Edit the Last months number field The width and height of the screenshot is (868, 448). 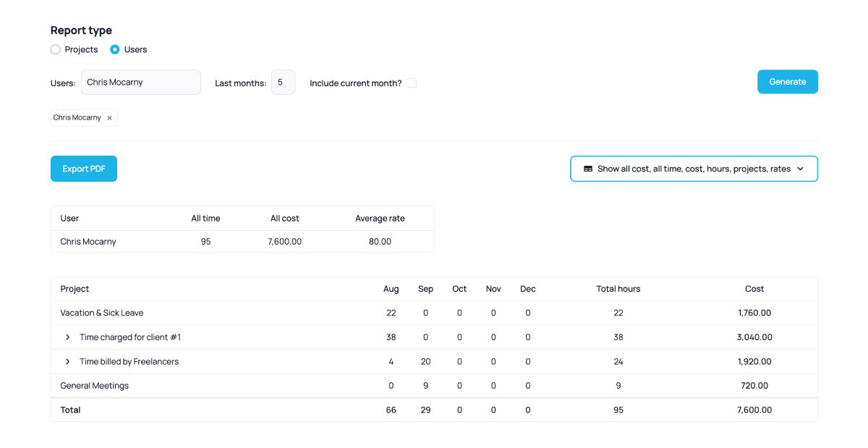(283, 83)
